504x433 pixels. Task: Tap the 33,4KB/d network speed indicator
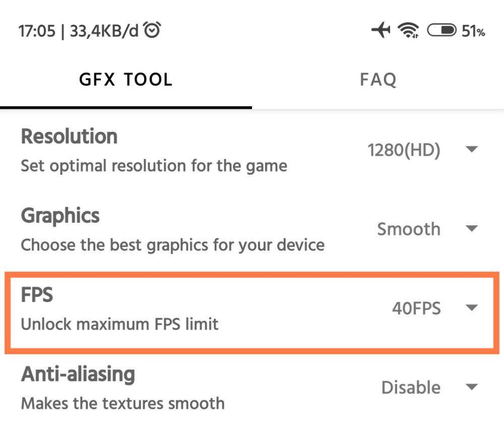coord(104,31)
